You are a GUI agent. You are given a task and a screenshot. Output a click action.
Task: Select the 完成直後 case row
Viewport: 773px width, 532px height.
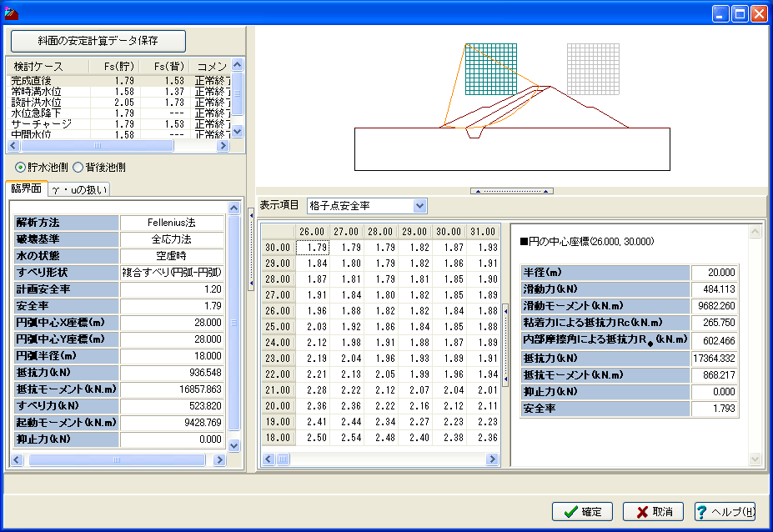(x=118, y=80)
